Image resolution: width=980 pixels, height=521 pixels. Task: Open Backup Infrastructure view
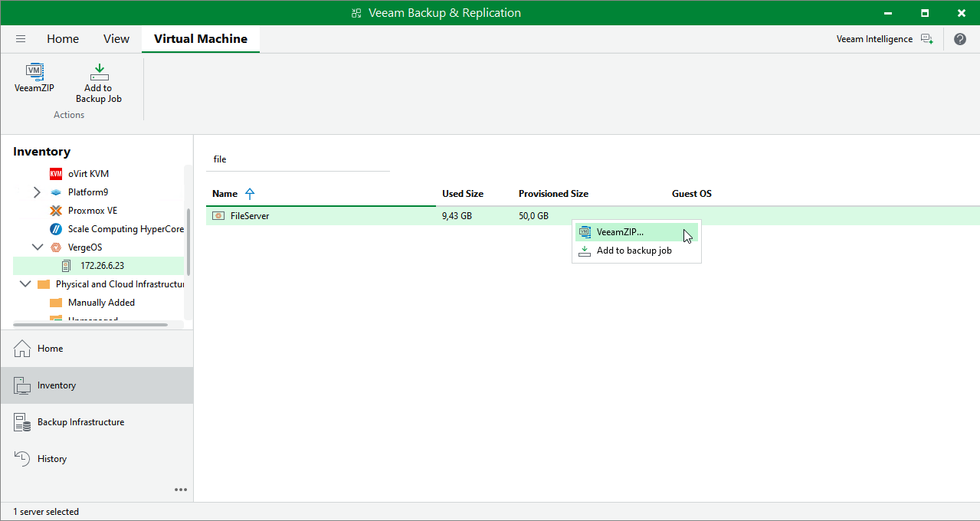[x=97, y=422]
